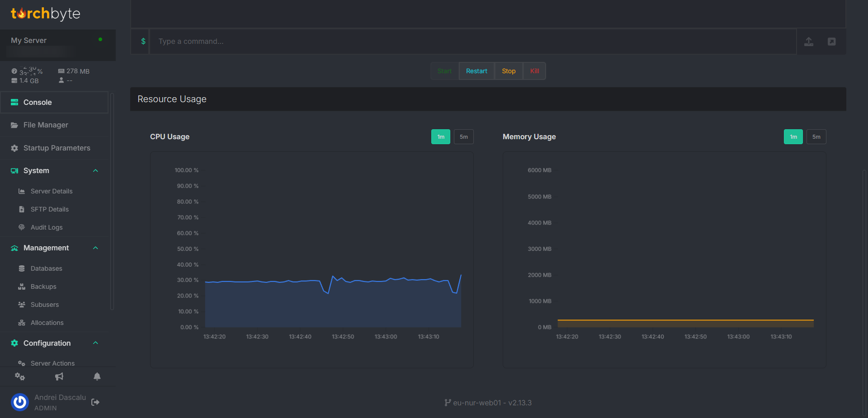Viewport: 868px width, 418px height.
Task: Open console pop-out window icon
Action: point(831,42)
